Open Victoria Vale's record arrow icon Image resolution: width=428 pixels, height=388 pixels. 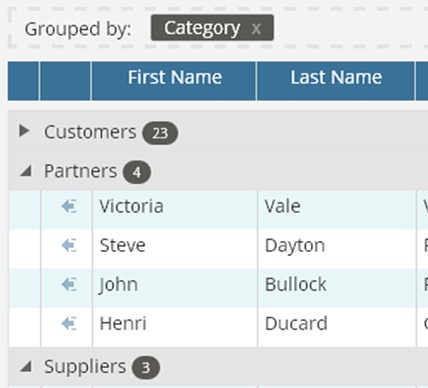[x=69, y=206]
